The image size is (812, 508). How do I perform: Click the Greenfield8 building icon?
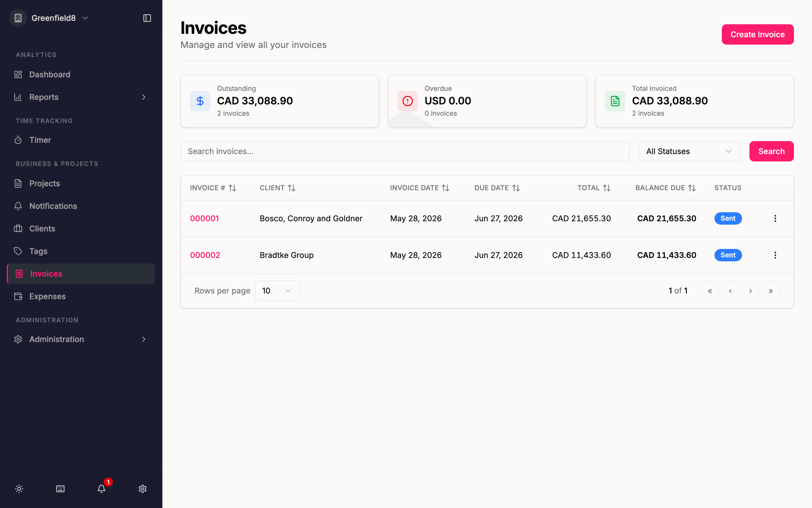click(18, 18)
